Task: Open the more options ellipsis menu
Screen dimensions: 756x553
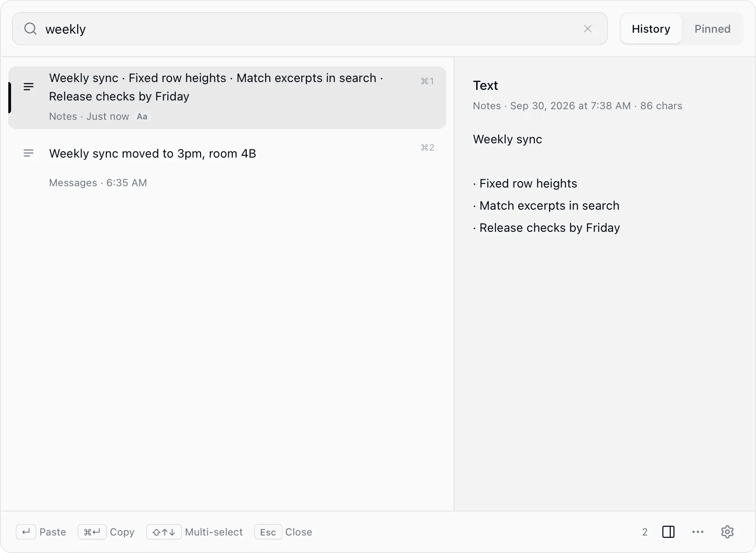Action: point(698,532)
